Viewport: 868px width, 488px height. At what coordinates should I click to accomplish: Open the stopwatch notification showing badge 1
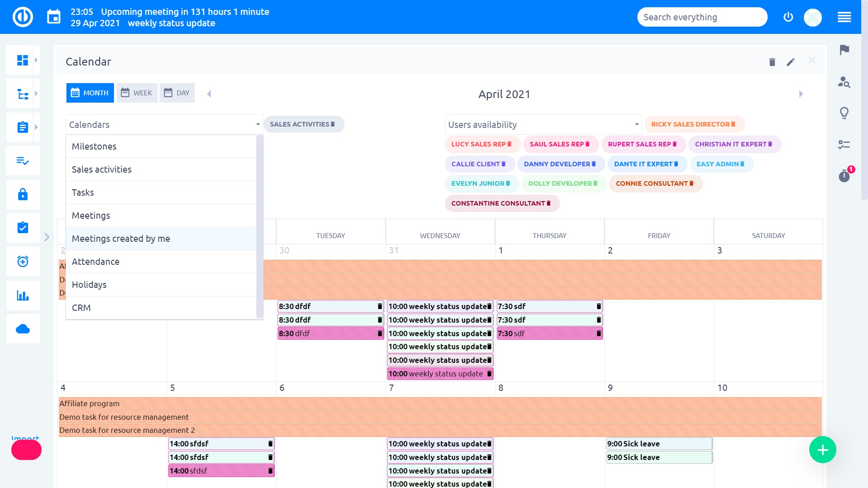coord(844,176)
